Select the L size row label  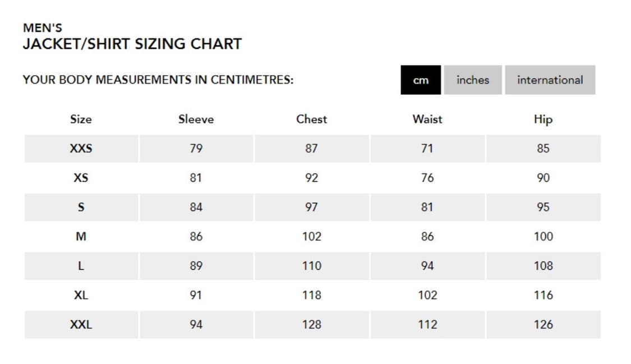[x=81, y=266]
